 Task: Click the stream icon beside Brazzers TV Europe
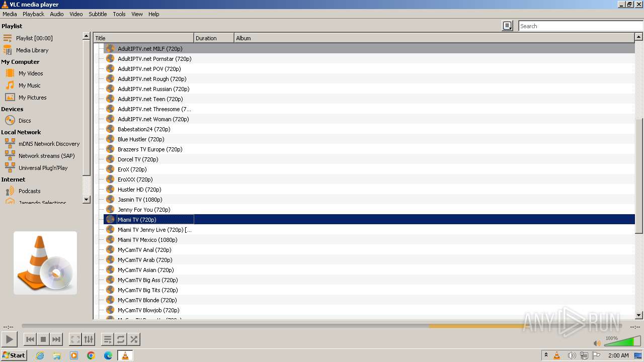pos(110,149)
